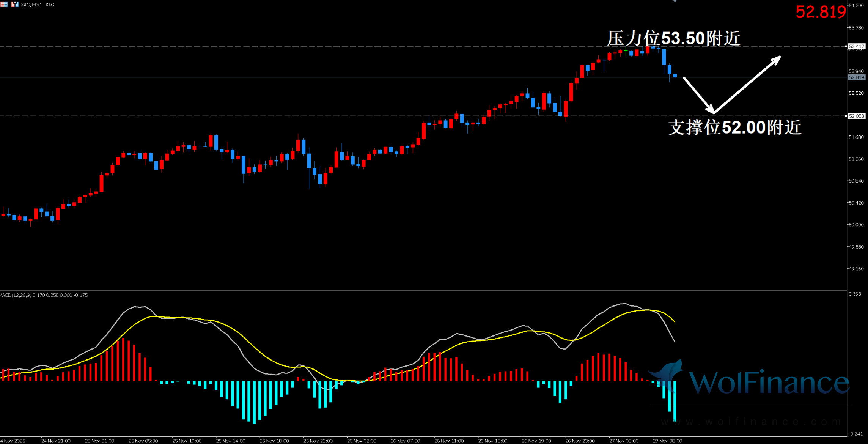Click the chart shift triangle marker at top
868x444 pixels.
pyautogui.click(x=675, y=1)
